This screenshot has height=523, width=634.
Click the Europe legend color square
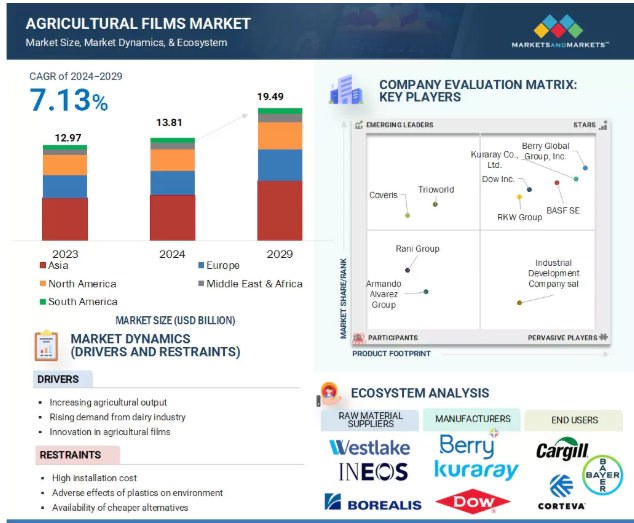click(x=201, y=265)
